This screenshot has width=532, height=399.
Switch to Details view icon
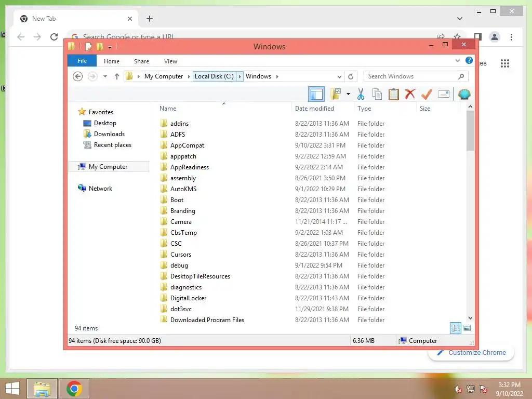pos(455,328)
